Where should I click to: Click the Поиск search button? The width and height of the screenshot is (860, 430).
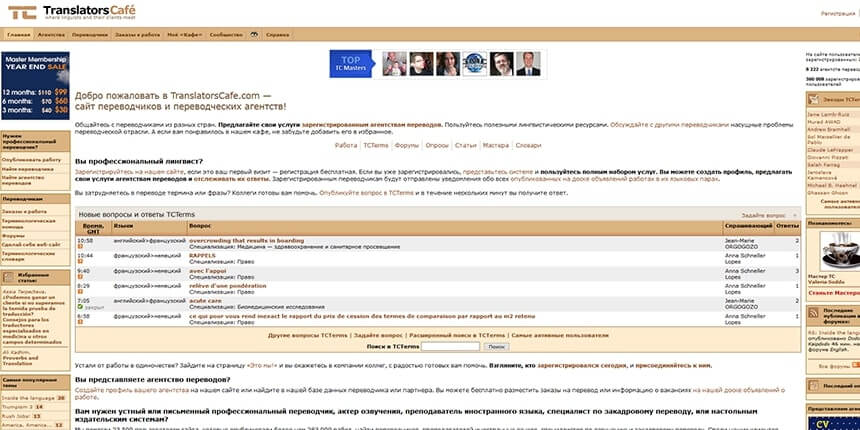coord(496,347)
